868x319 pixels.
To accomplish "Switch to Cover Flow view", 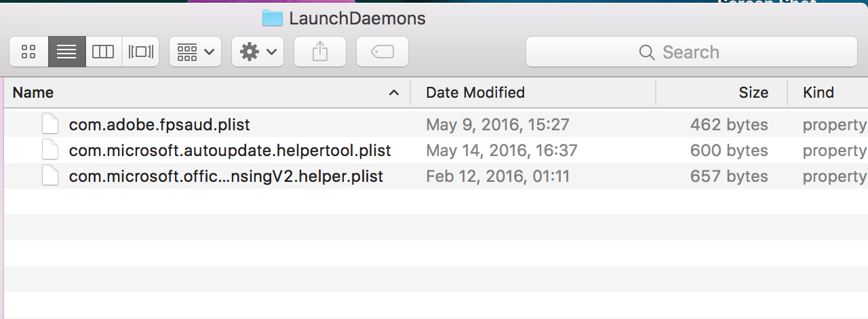I will (141, 52).
